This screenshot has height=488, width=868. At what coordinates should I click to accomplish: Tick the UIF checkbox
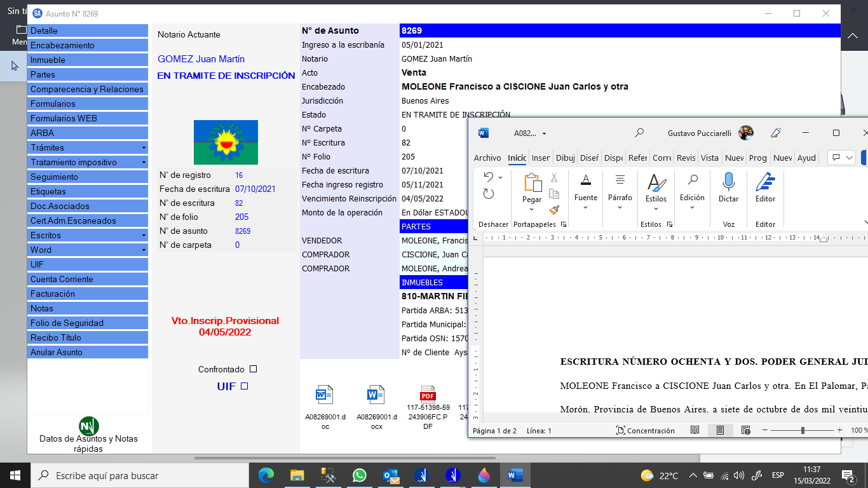(245, 386)
